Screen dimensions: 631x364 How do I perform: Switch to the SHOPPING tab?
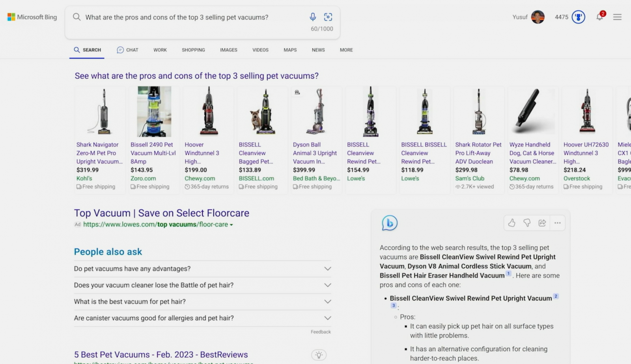(193, 50)
